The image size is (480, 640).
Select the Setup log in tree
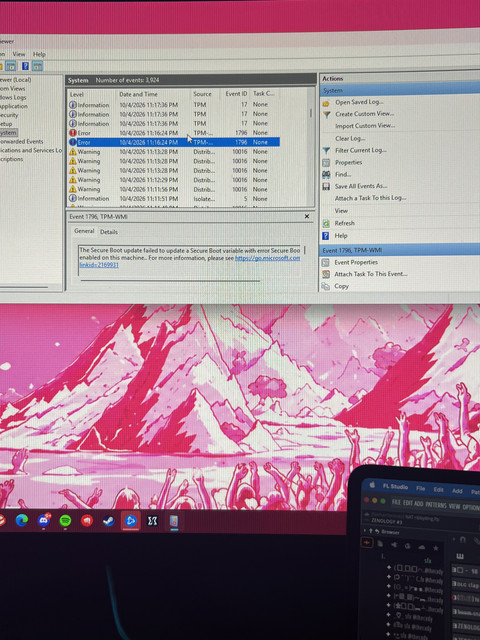click(6, 124)
